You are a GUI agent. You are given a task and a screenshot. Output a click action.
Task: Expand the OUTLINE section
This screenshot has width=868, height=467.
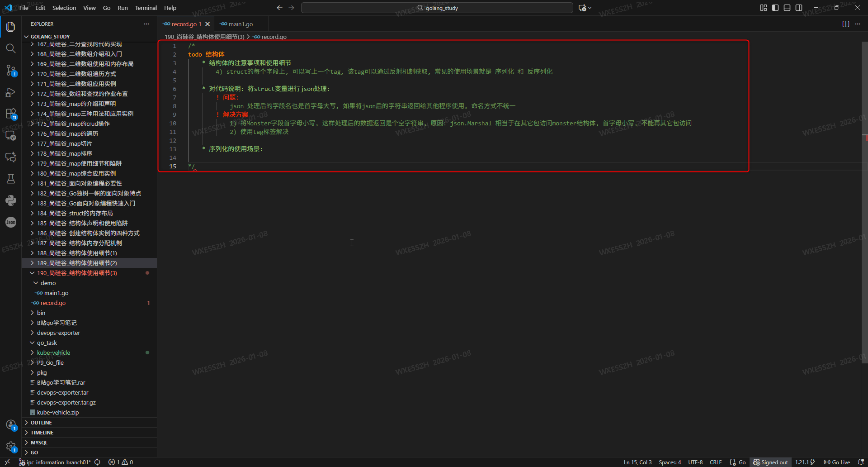(90, 423)
